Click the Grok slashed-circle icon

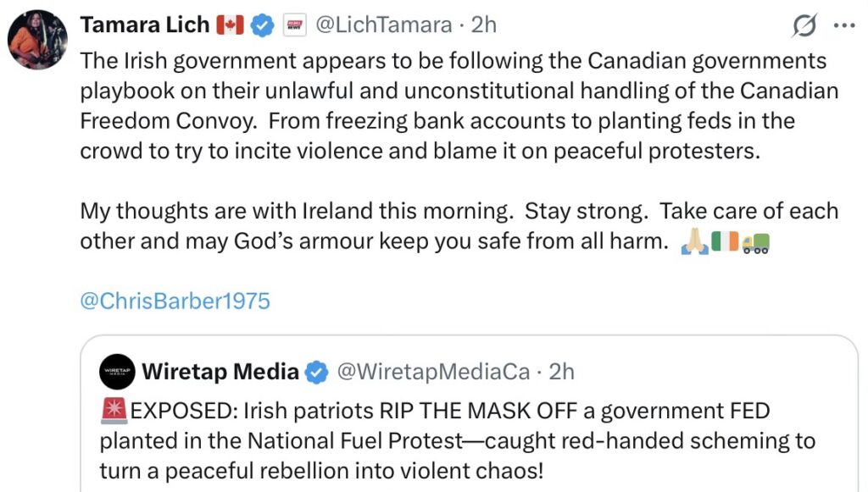(x=804, y=27)
